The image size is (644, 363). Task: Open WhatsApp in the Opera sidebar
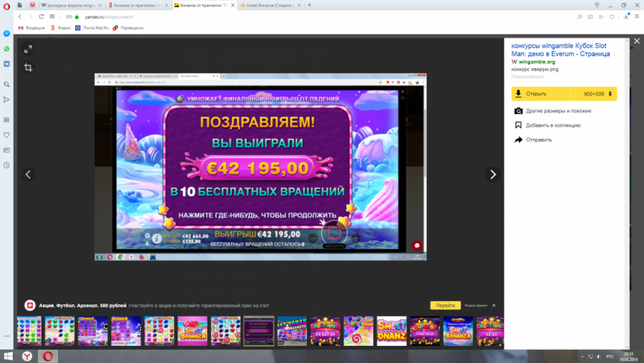[x=6, y=49]
